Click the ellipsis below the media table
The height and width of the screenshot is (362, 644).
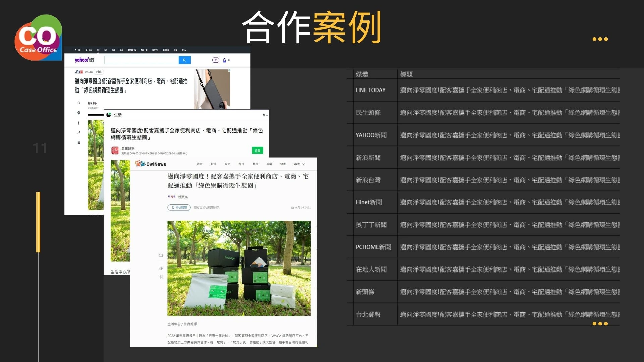coord(600,323)
